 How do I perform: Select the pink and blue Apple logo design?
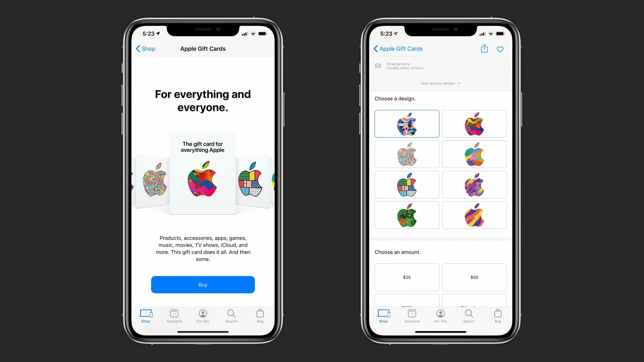[407, 123]
